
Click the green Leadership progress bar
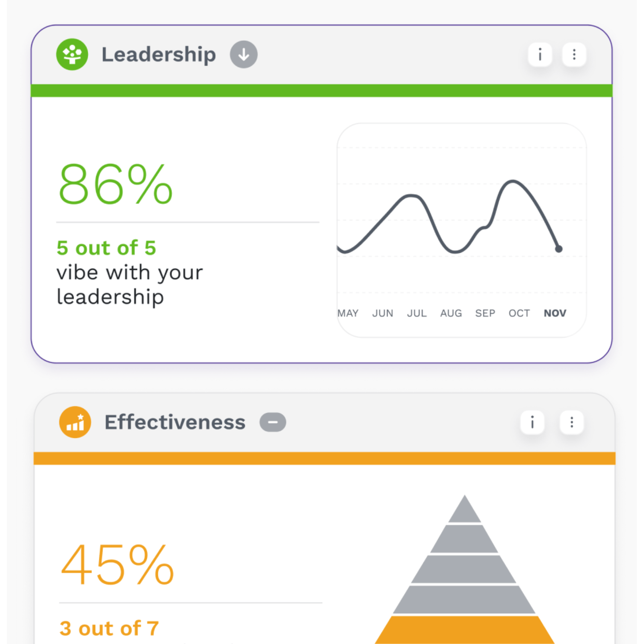pos(321,91)
